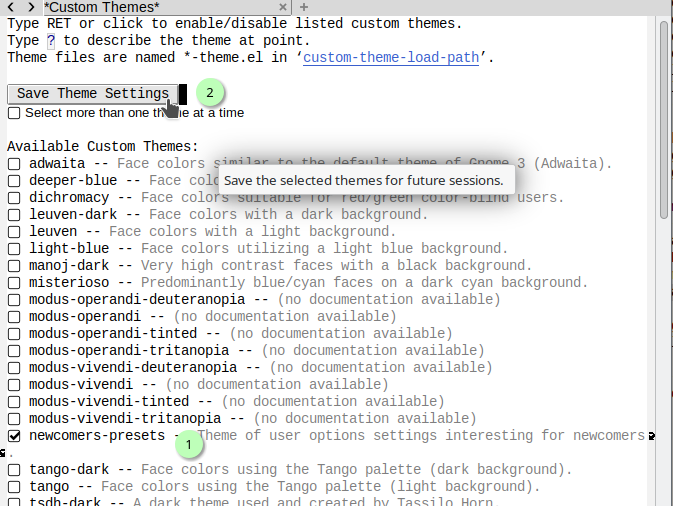Select the tango-dark theme checkbox

point(14,470)
